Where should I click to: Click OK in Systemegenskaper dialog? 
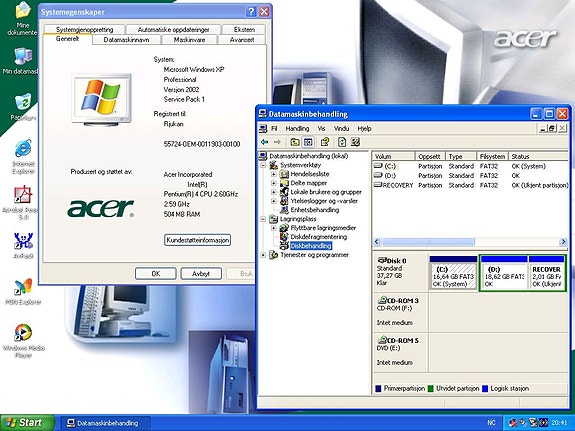click(155, 274)
